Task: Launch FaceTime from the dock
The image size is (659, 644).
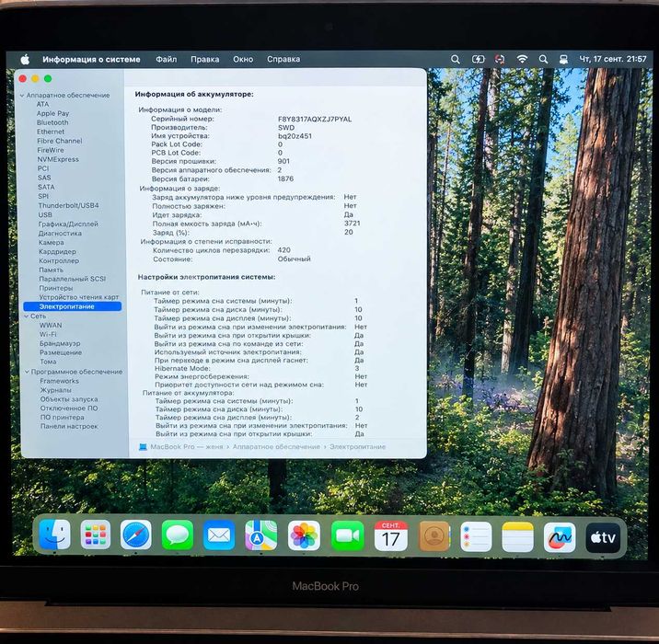Action: (348, 535)
